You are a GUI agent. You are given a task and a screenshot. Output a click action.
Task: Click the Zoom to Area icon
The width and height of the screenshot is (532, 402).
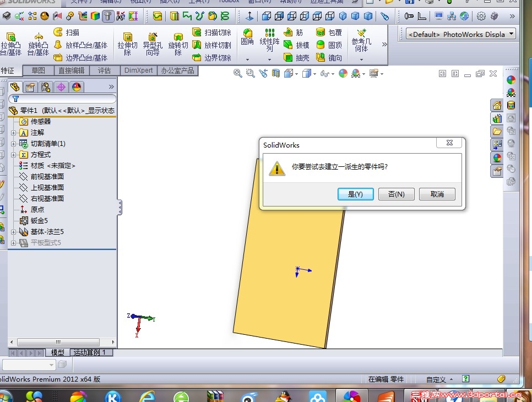pyautogui.click(x=251, y=73)
